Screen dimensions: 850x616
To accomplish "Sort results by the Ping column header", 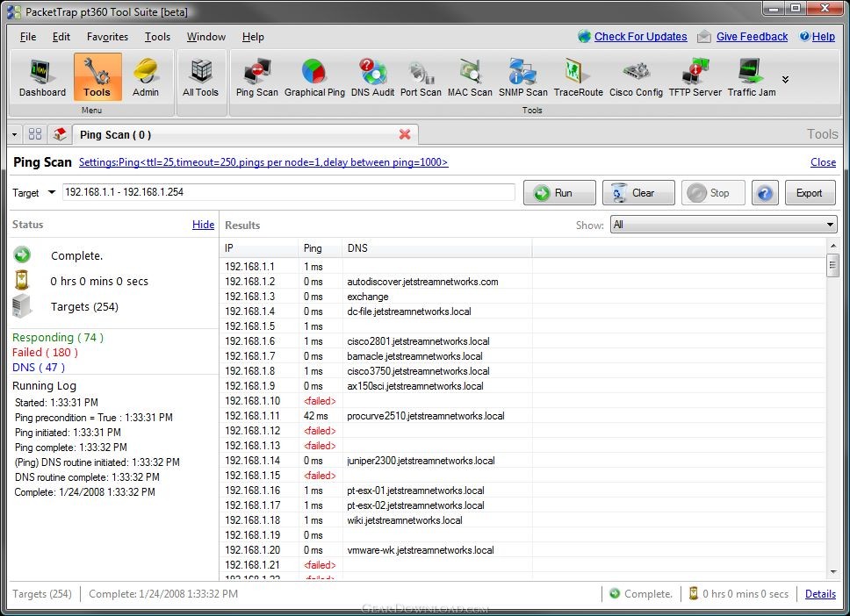I will 320,248.
